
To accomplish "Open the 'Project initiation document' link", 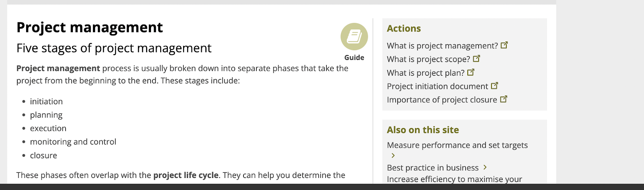I will pos(437,87).
